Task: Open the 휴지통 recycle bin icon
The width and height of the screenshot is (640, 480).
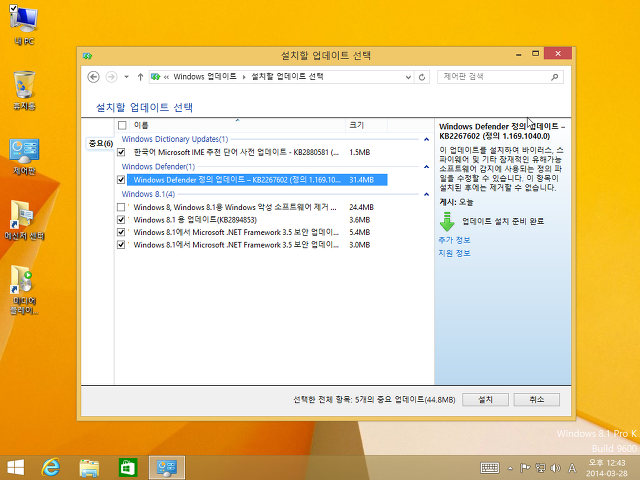Action: coord(24,91)
